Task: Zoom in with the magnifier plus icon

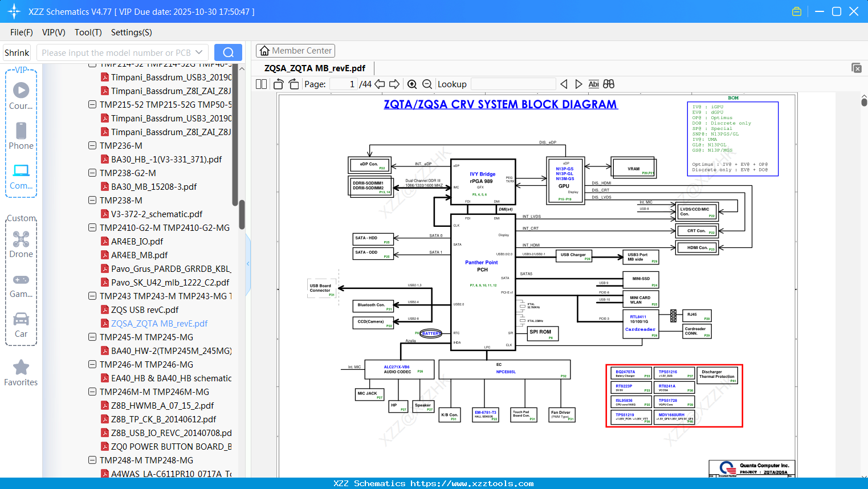Action: click(x=412, y=84)
